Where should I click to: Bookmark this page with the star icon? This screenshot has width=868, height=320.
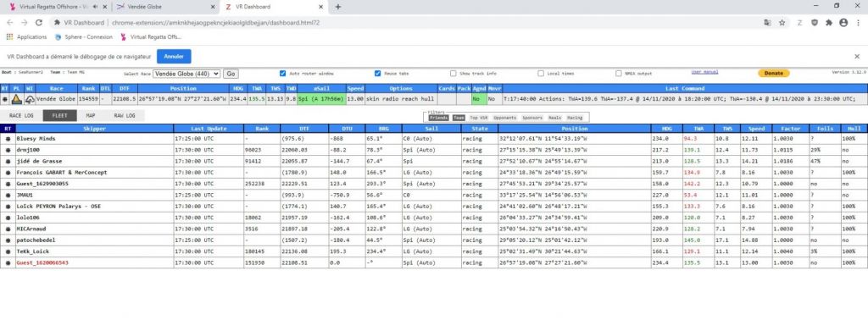(782, 23)
